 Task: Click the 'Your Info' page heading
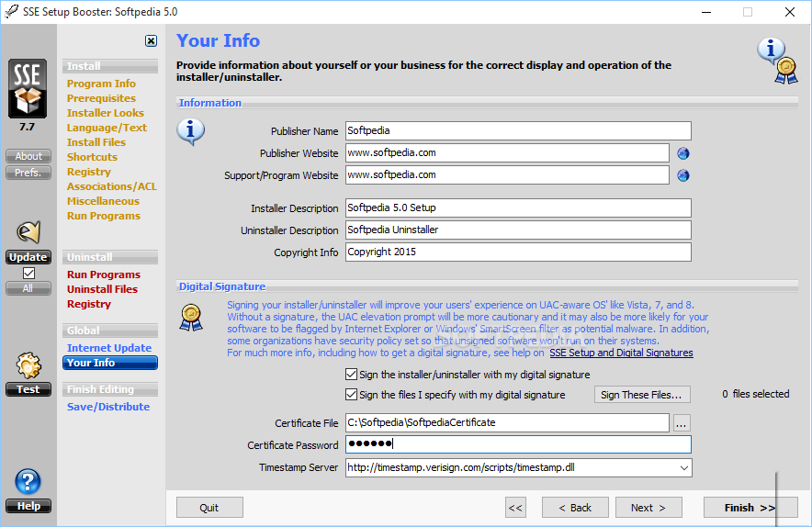(x=218, y=40)
